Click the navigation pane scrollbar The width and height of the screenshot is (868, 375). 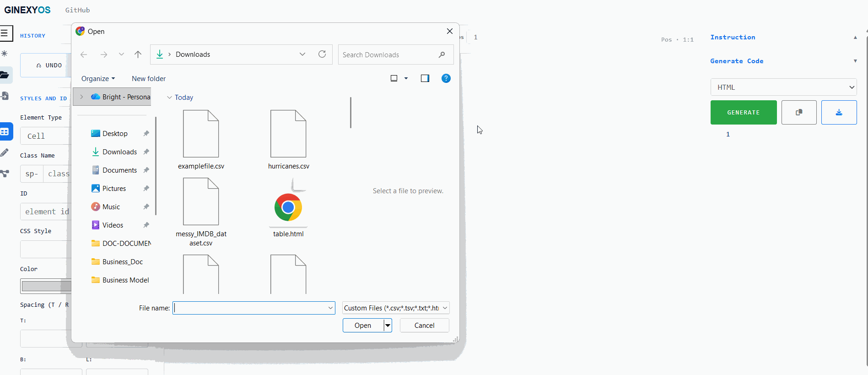tap(156, 166)
